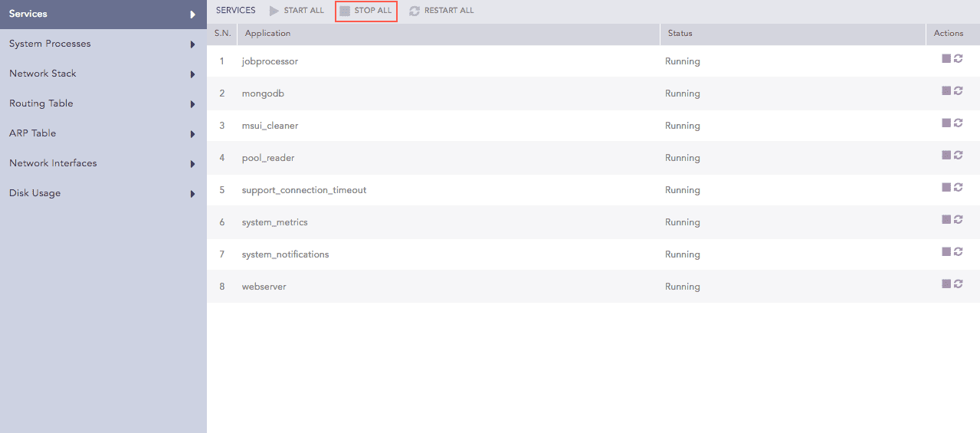Click Restart All in the toolbar

tap(441, 11)
